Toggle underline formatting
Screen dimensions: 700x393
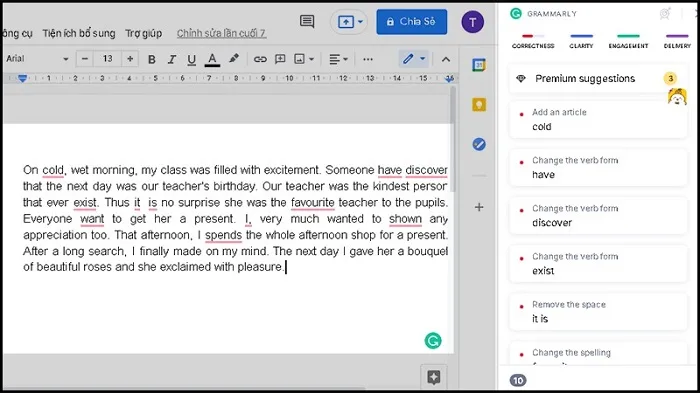tap(192, 59)
